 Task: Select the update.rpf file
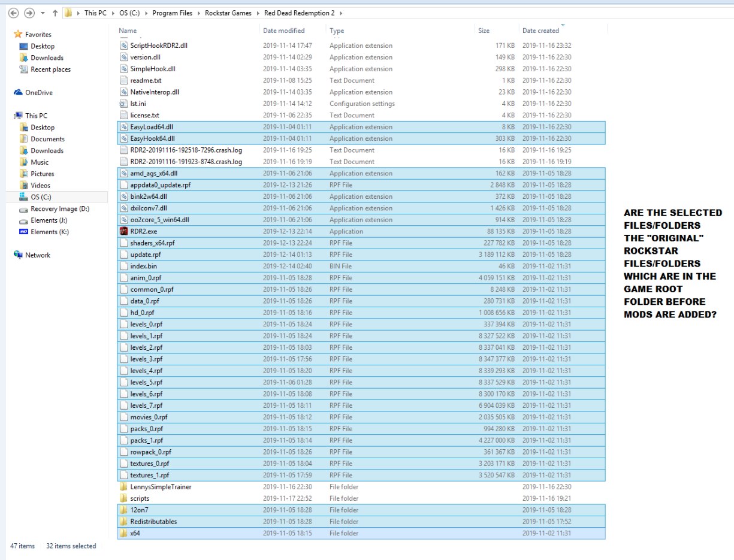pos(361,255)
